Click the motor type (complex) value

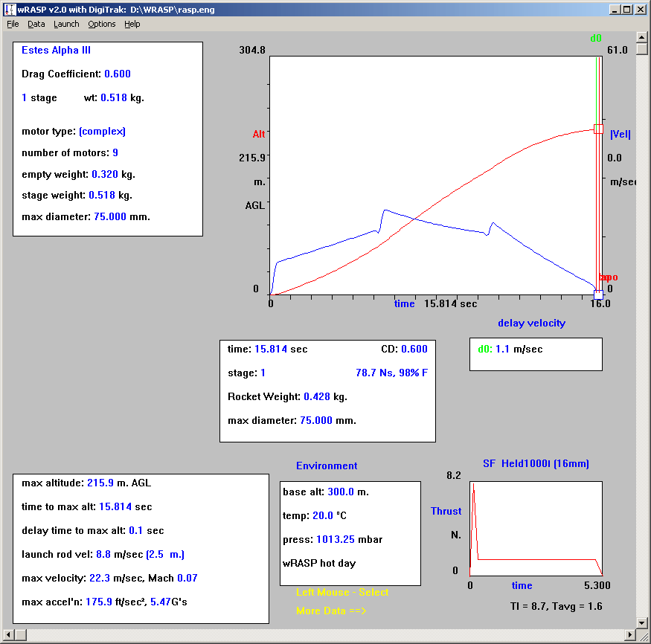click(102, 131)
